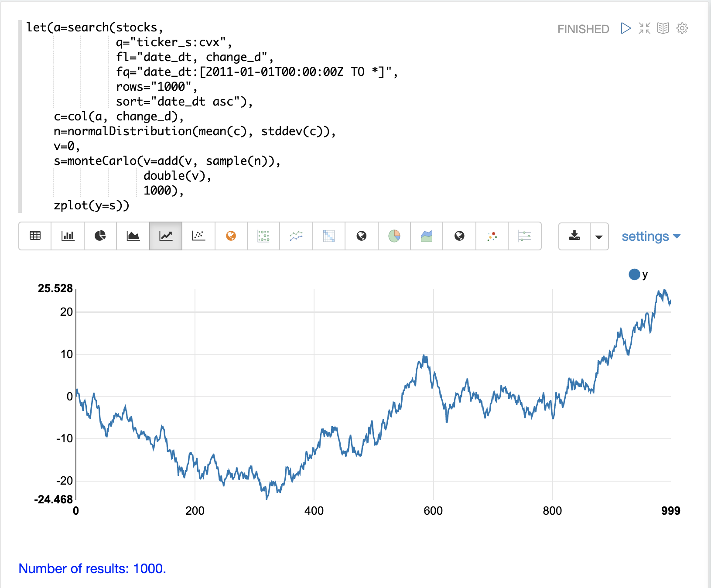Expand the download format dropdown arrow

tap(599, 236)
